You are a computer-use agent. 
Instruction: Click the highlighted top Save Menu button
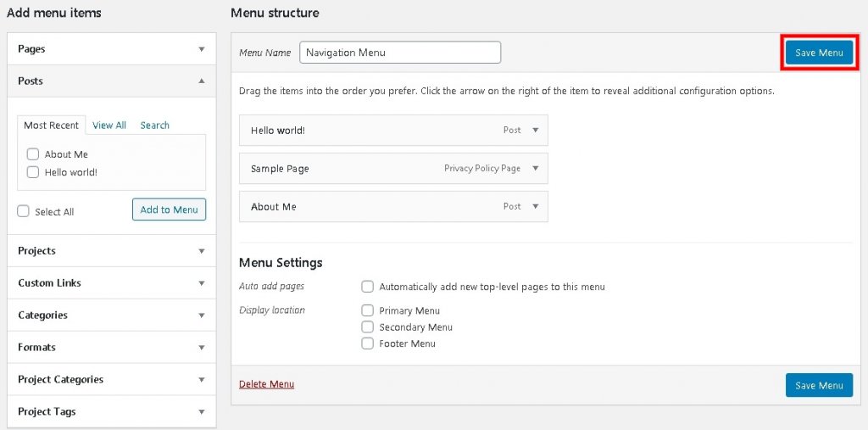(820, 53)
